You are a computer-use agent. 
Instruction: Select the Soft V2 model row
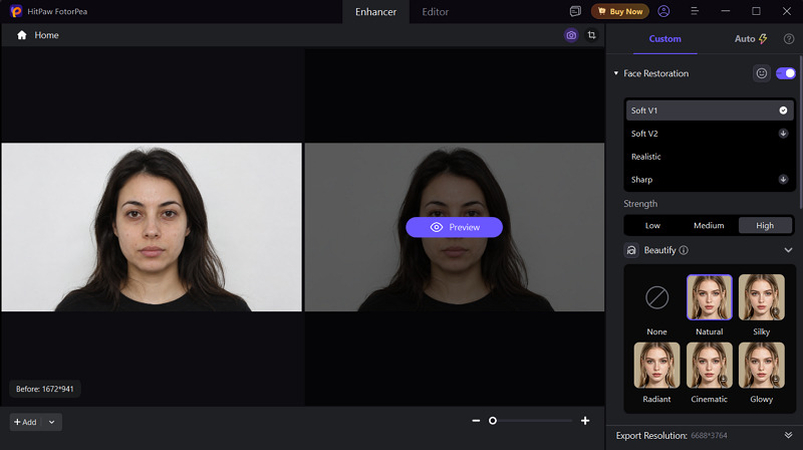[x=709, y=134]
